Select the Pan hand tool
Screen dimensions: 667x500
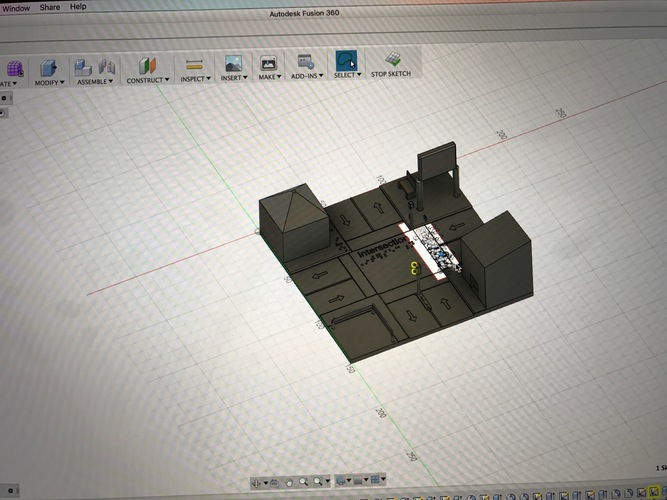289,482
